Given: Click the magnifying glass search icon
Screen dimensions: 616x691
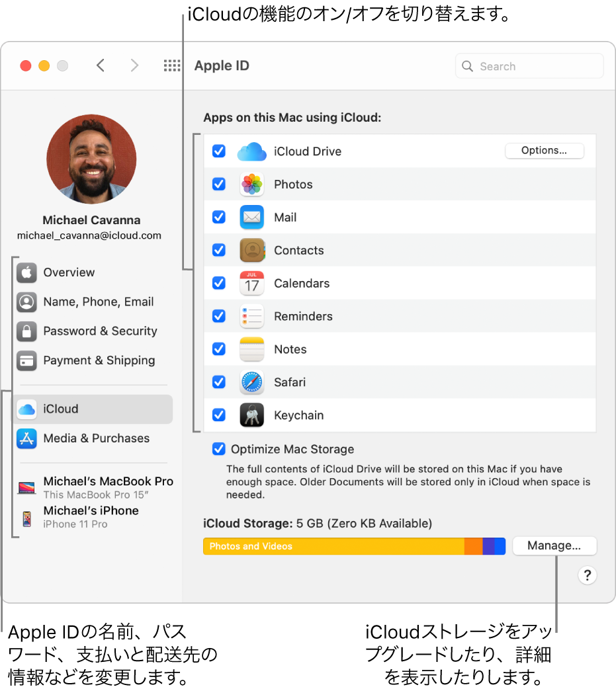Looking at the screenshot, I should coord(467,67).
